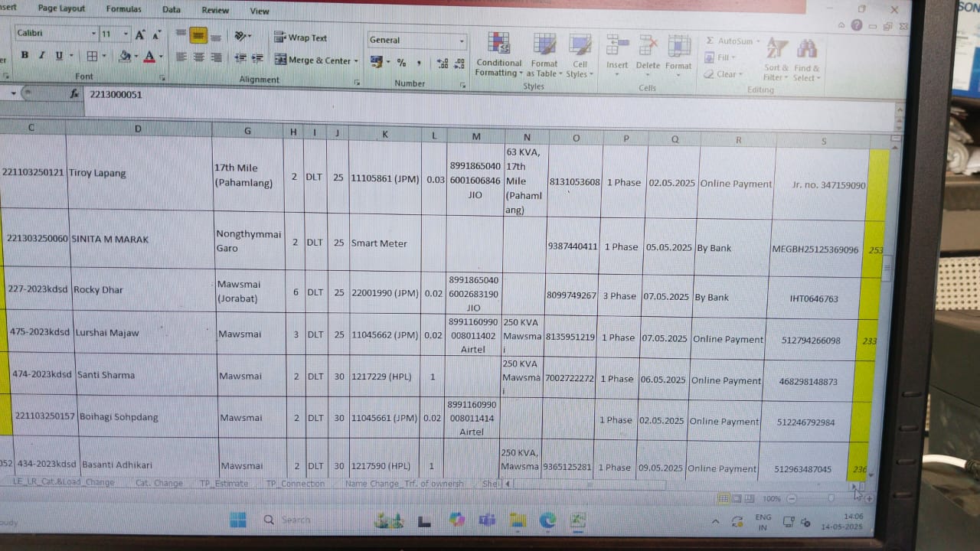Toggle Wrap Text

pos(301,37)
